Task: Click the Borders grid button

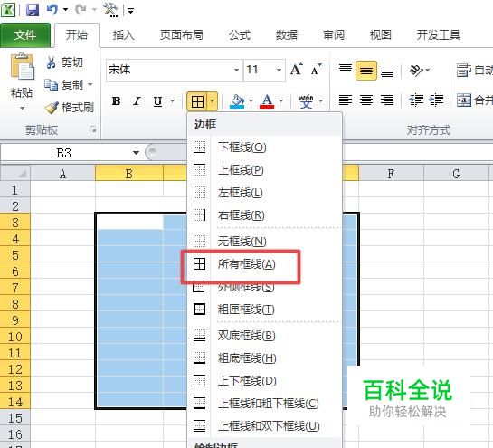Action: (x=197, y=101)
